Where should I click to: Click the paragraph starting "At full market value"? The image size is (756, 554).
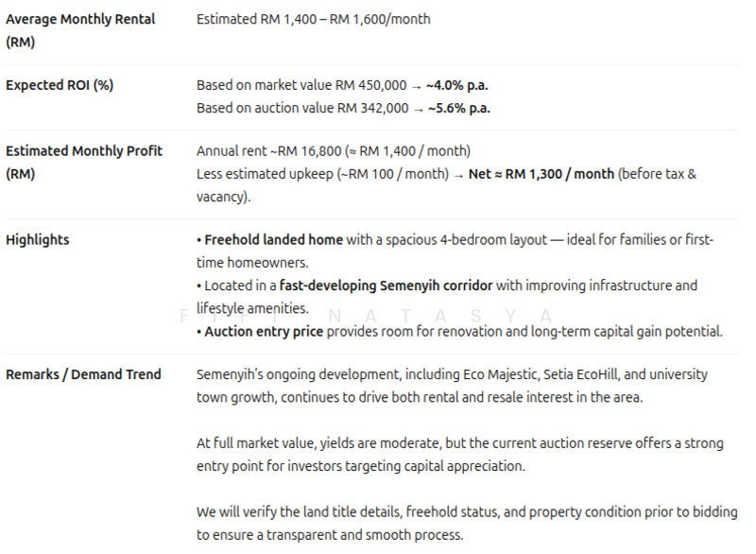(x=460, y=455)
